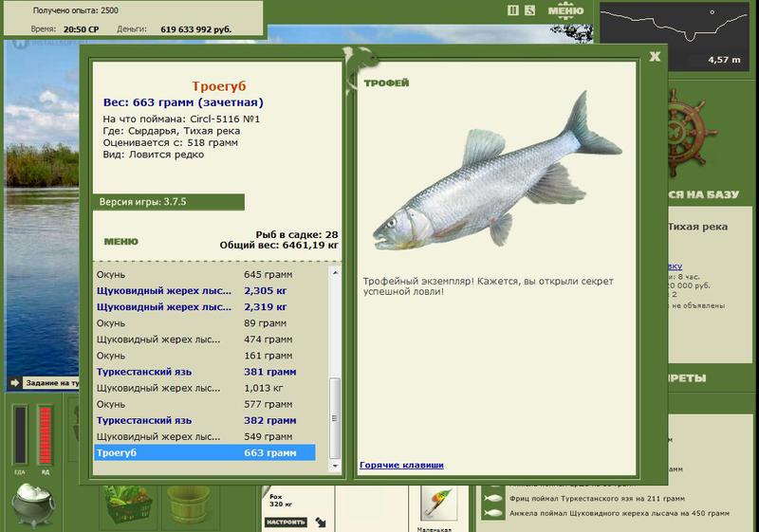This screenshot has width=759, height=532.
Task: Click the Рыб в садке: 28 counter
Action: (x=297, y=234)
